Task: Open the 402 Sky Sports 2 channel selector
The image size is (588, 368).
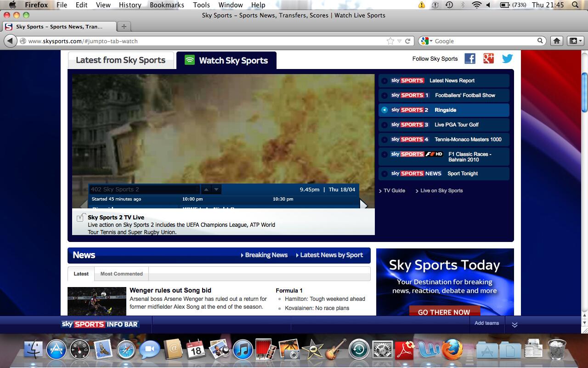Action: pyautogui.click(x=144, y=190)
